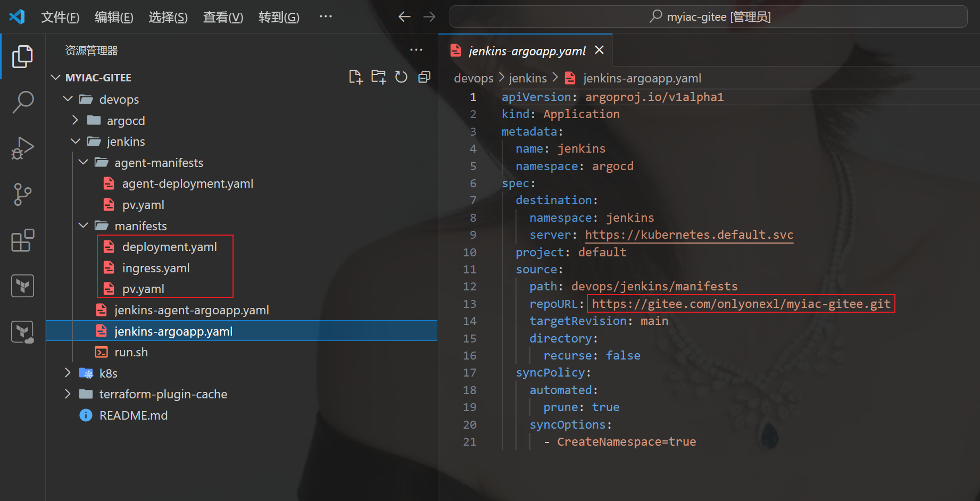Viewport: 980px width, 501px height.
Task: Show more menu bar items
Action: pos(326,16)
